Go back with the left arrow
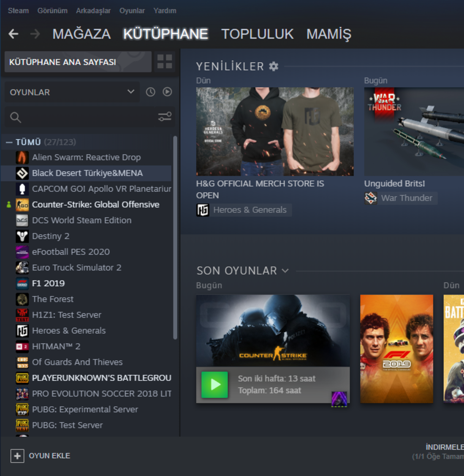464x476 pixels. pos(13,34)
